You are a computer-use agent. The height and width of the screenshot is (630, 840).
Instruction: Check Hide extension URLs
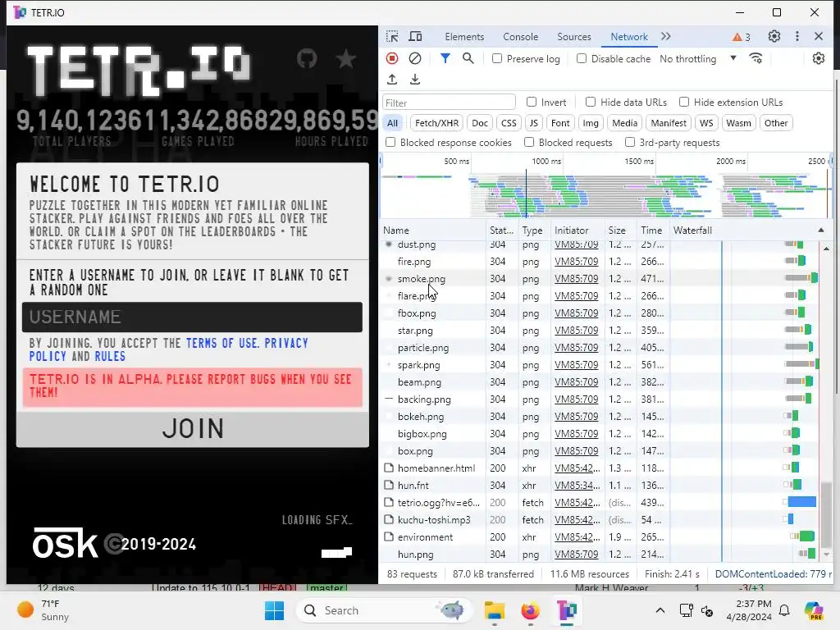[684, 102]
